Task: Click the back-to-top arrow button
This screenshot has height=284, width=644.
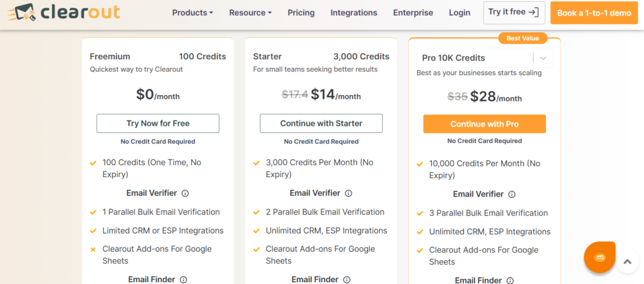Action: click(x=627, y=261)
